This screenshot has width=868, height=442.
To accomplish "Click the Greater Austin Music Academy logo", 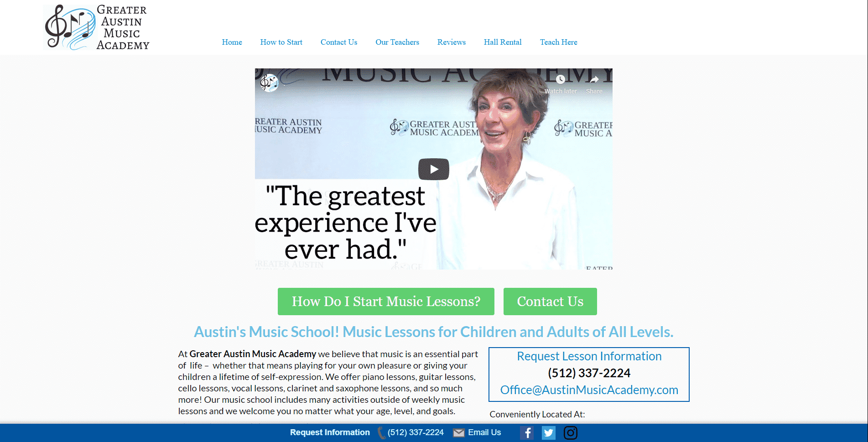I will (x=97, y=27).
